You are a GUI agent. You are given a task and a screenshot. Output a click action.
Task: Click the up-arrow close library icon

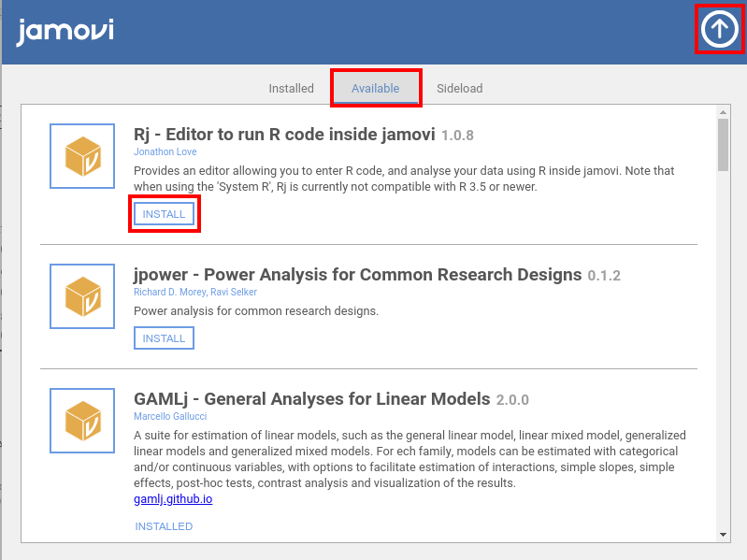(719, 29)
